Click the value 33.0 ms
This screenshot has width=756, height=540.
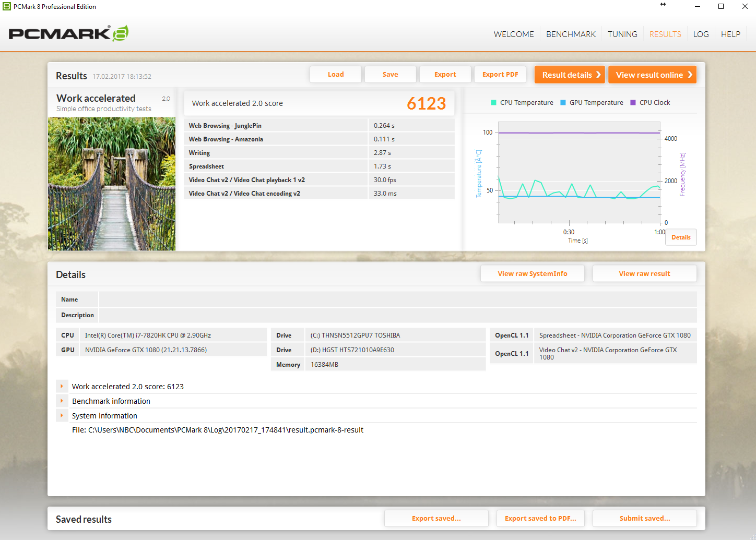pos(385,194)
